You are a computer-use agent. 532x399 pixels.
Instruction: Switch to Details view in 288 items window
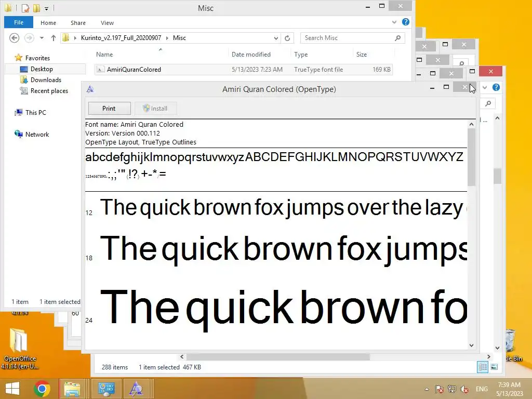click(483, 367)
